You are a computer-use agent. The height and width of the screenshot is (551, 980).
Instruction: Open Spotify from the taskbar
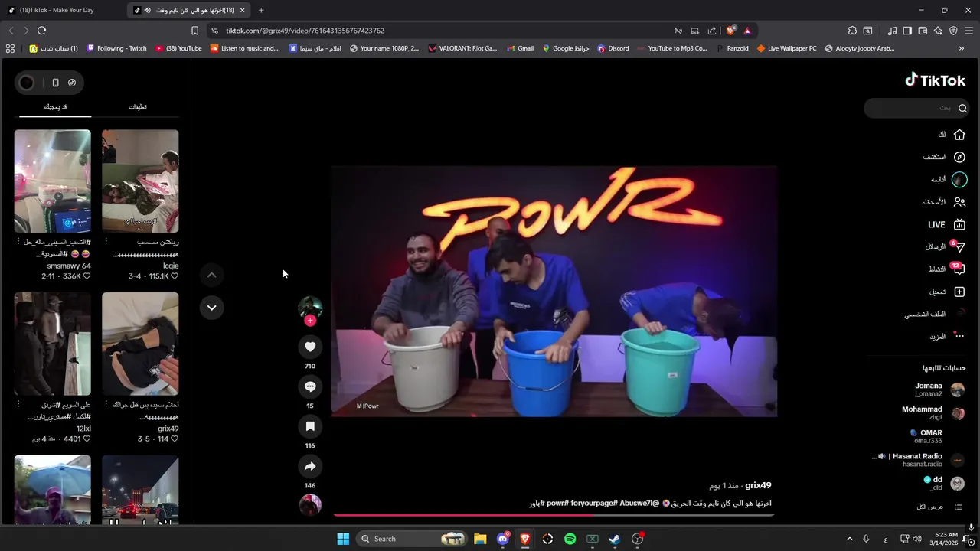570,539
